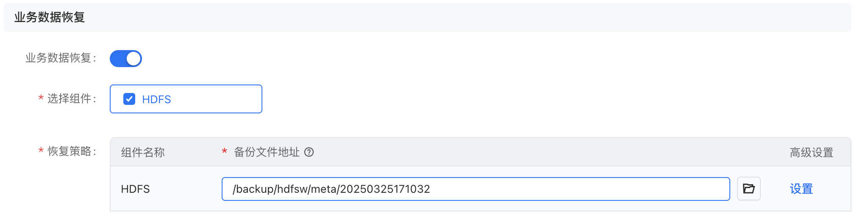Viewport: 868px width, 214px height.
Task: Click empty area inside the component selection box
Action: [x=216, y=99]
